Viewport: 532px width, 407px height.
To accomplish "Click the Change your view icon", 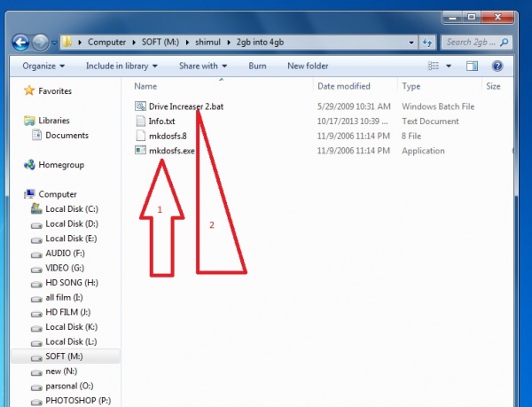I will [x=434, y=66].
